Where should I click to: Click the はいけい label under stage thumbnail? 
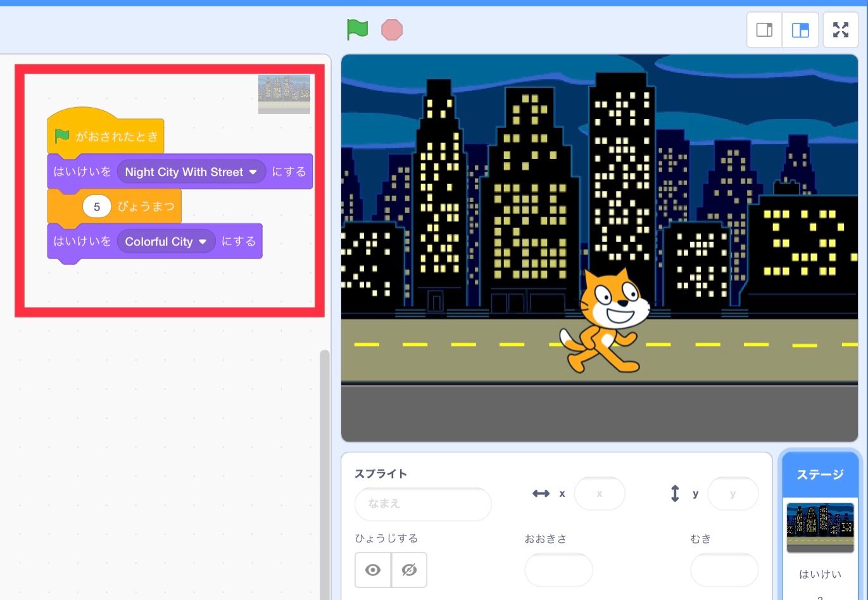[820, 574]
